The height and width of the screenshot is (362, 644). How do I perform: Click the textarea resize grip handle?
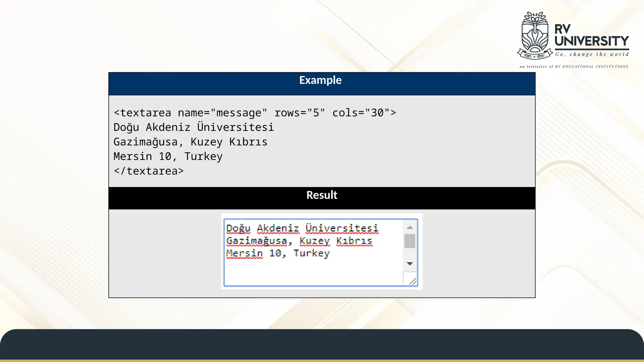(413, 281)
